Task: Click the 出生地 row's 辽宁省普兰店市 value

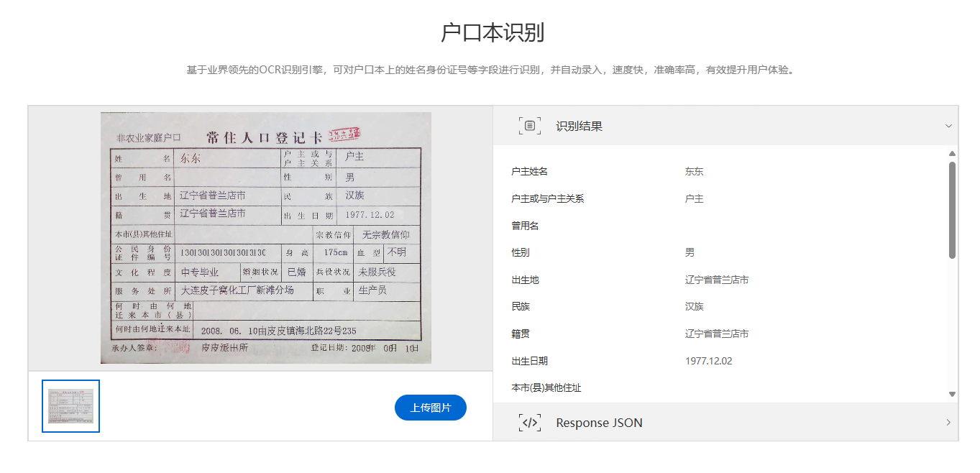Action: click(x=716, y=280)
